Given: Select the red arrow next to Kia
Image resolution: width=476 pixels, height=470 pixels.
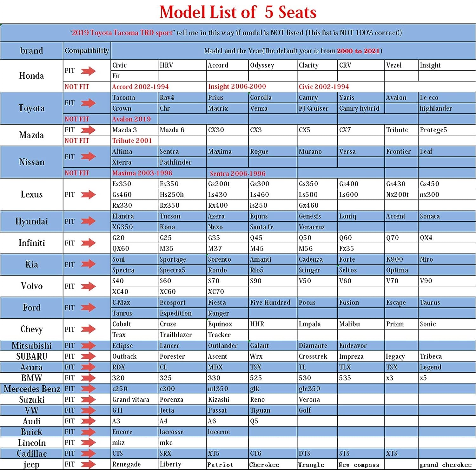Looking at the screenshot, I should coord(88,264).
